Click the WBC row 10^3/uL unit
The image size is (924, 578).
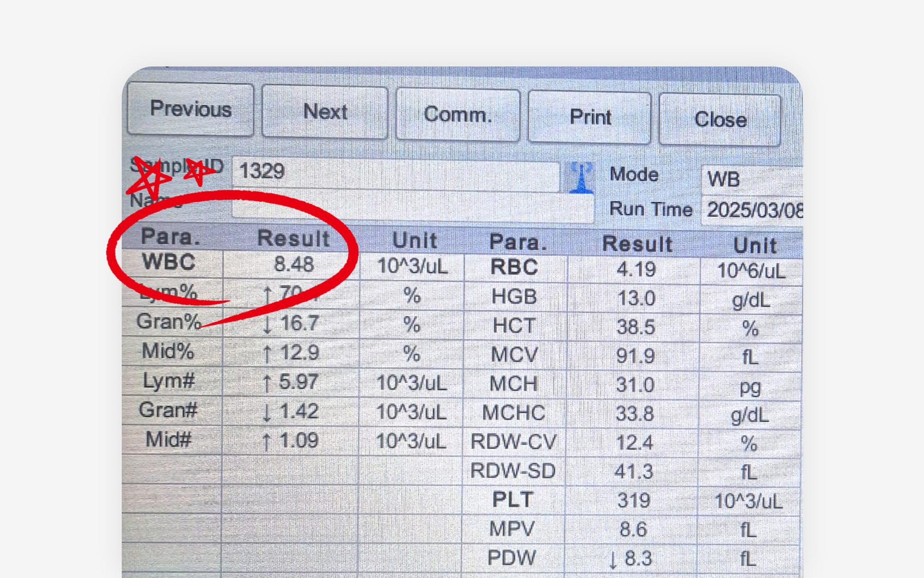(413, 266)
